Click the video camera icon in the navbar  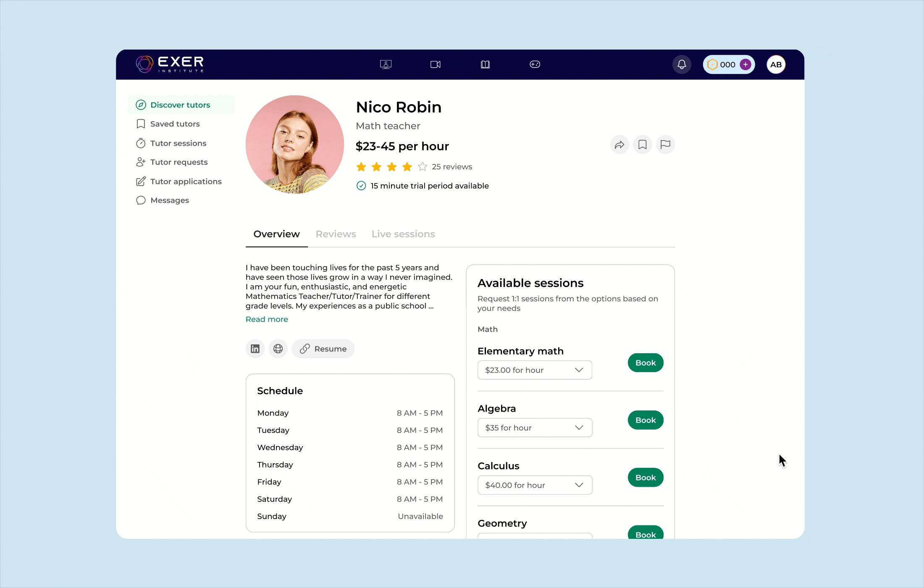(x=435, y=64)
